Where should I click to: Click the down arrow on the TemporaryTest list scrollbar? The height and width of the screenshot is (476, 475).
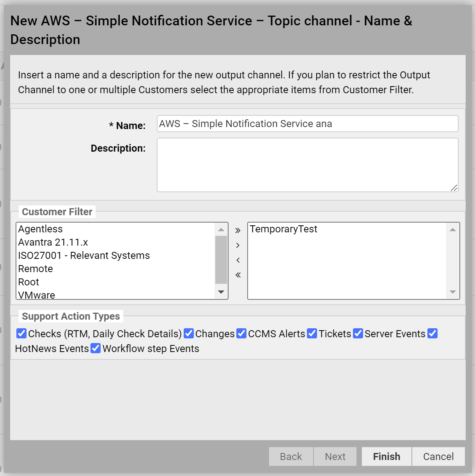pos(452,292)
